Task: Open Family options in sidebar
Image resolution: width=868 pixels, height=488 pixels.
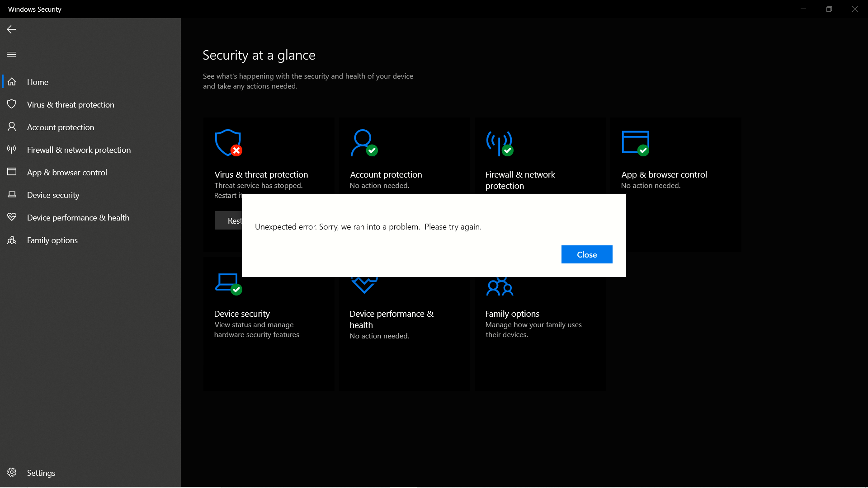Action: point(90,240)
